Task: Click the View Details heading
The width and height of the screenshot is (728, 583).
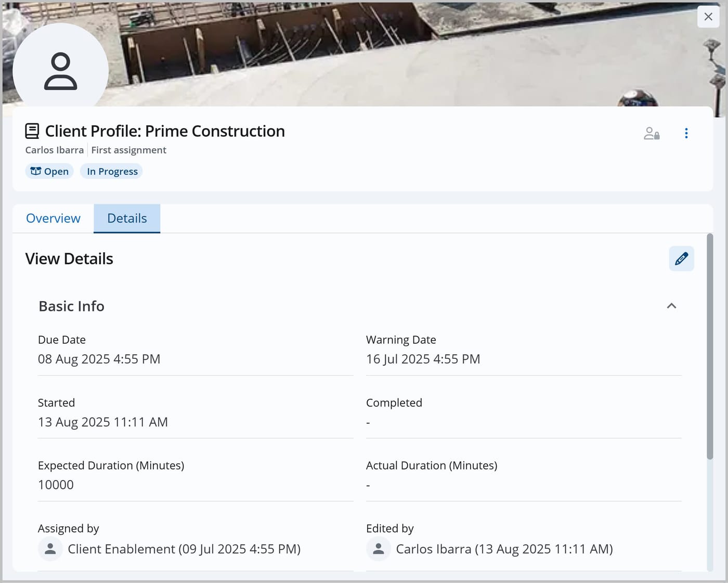Action: (69, 258)
